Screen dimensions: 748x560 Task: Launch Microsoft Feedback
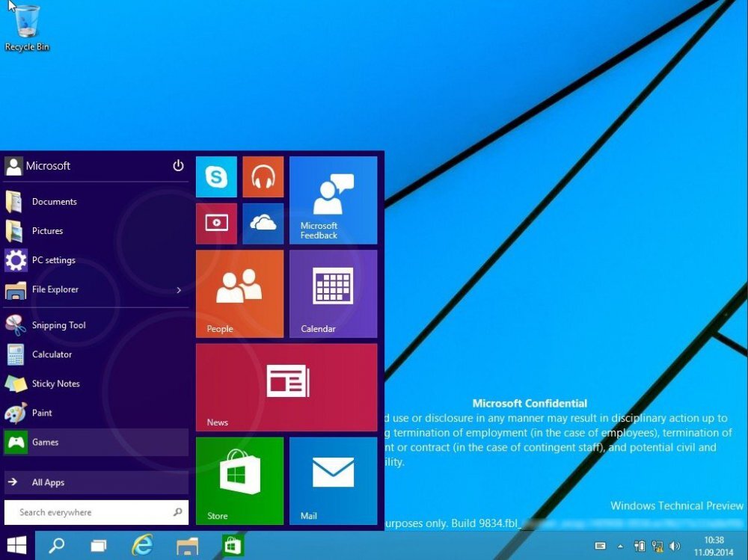333,200
